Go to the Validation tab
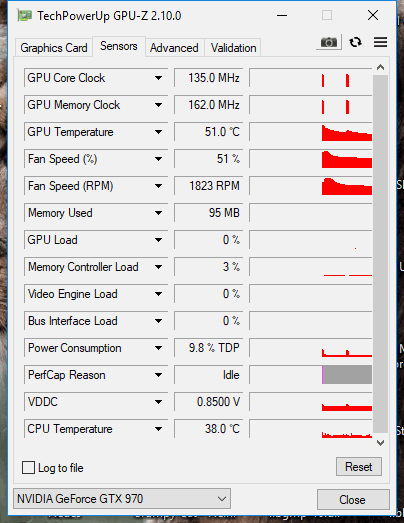Screen dimensions: 404x523 (234, 48)
